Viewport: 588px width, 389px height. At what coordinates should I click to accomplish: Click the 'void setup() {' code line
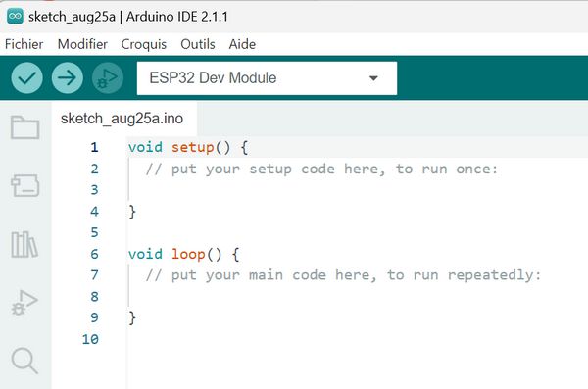(x=188, y=147)
